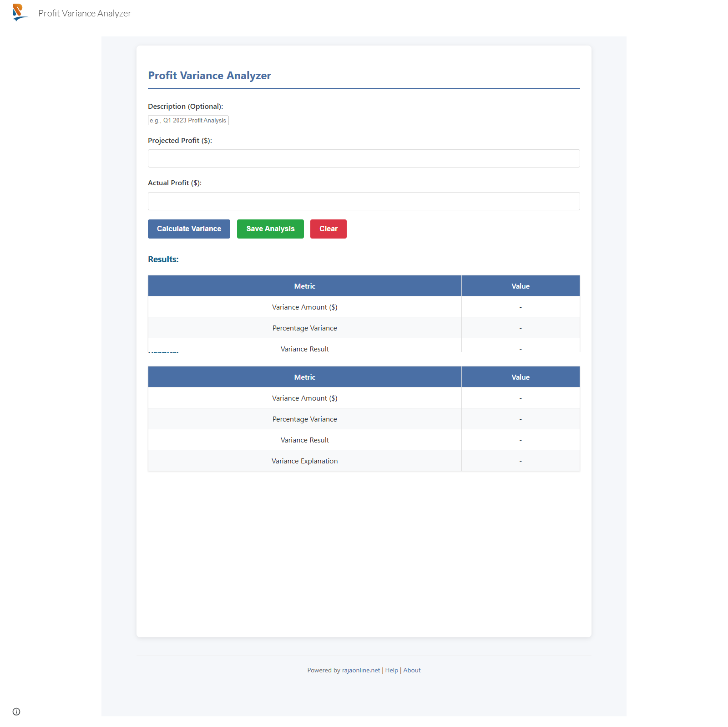The height and width of the screenshot is (727, 728).
Task: Open the Help footer link
Action: (392, 670)
